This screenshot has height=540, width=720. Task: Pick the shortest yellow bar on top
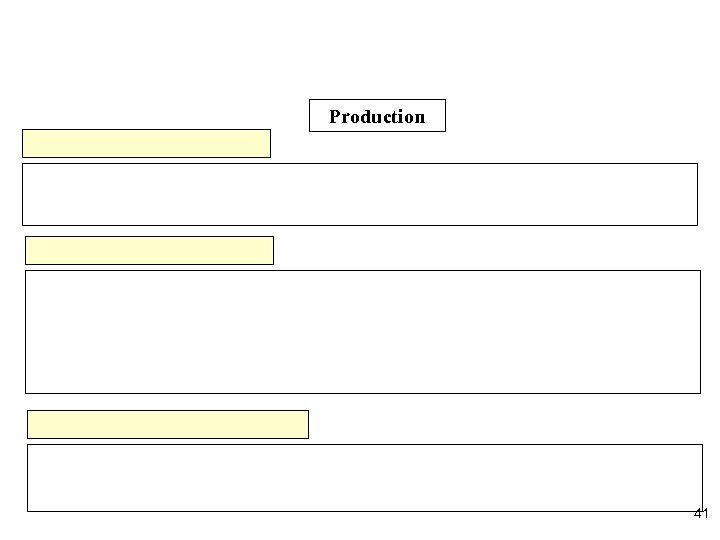point(146,143)
